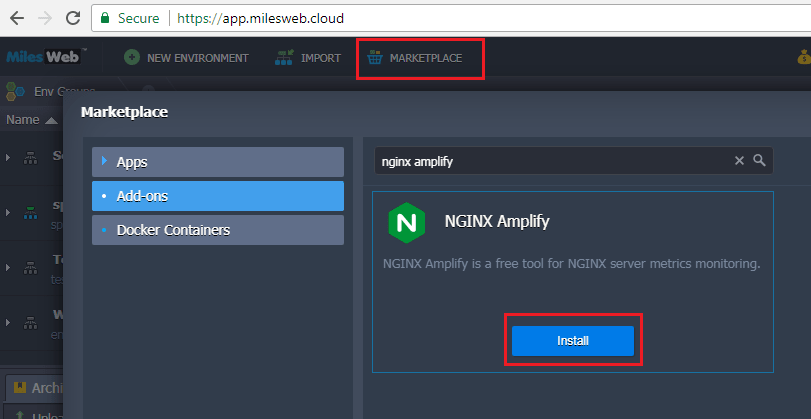The image size is (811, 419).
Task: Expand the first environment row arrow
Action: [x=7, y=157]
